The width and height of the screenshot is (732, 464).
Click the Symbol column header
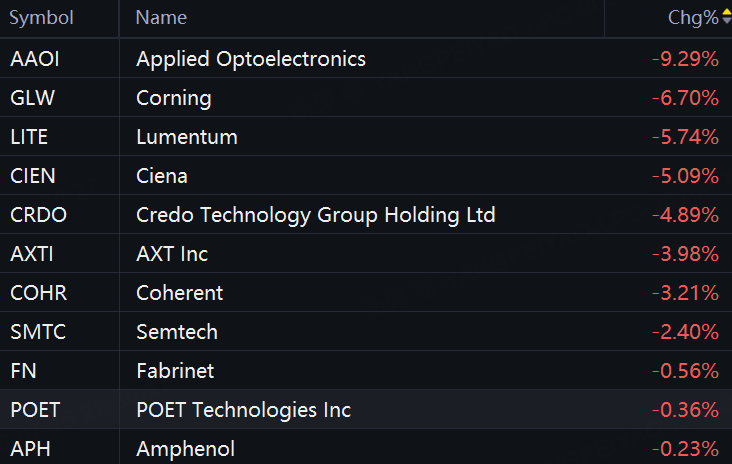tap(41, 18)
